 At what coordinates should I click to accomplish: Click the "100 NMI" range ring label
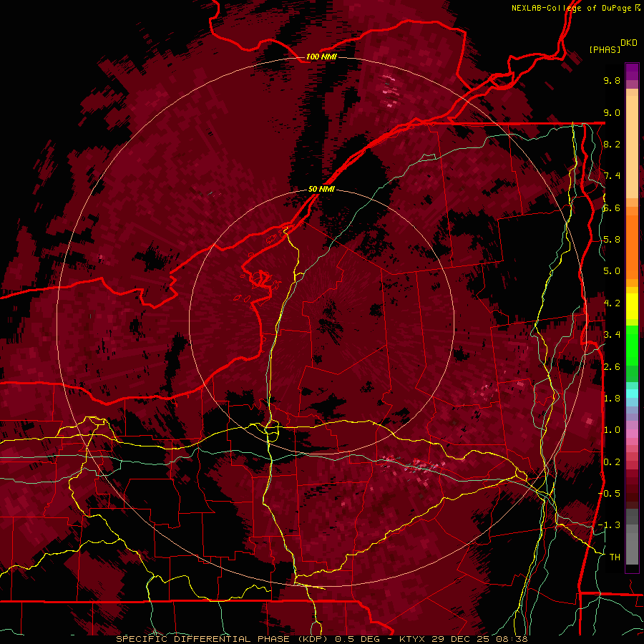click(321, 57)
